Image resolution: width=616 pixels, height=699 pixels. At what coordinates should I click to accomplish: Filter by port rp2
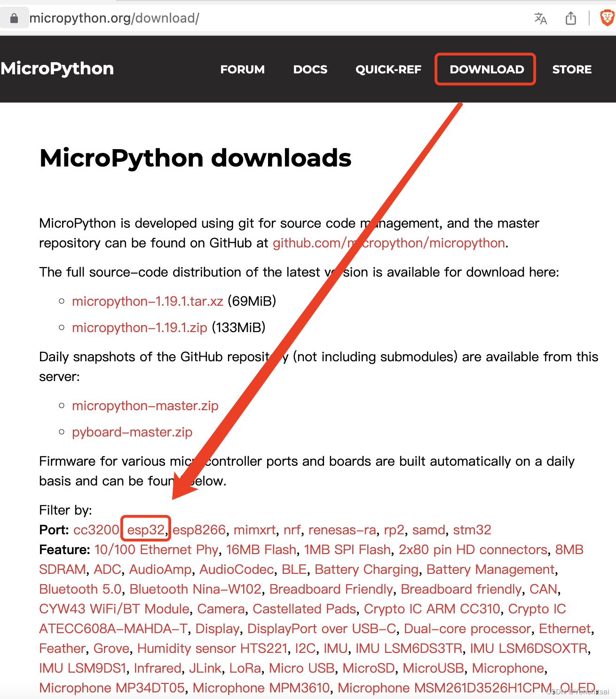coord(394,530)
